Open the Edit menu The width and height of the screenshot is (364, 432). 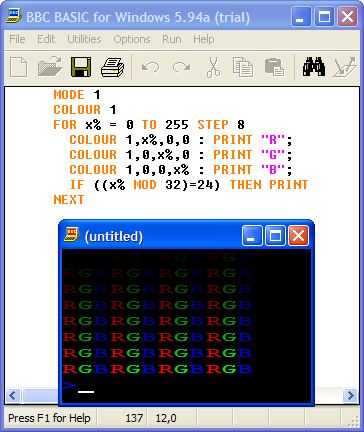coord(46,39)
